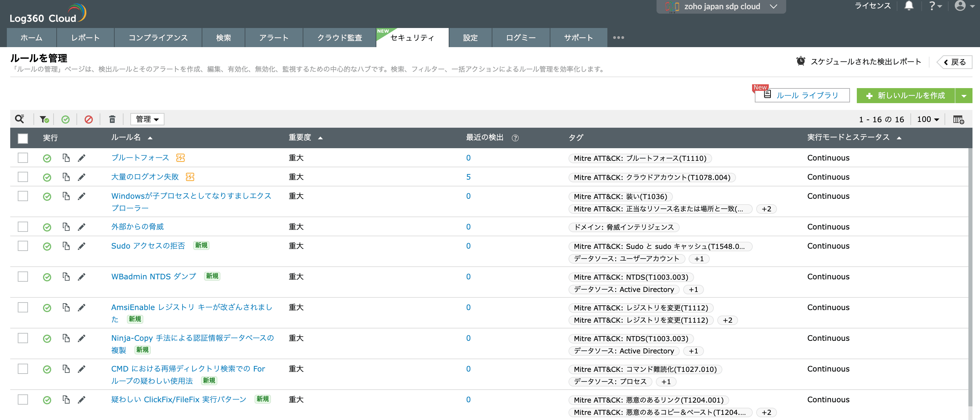Check the WBadmin NTDS ダンプ row checkbox
Image resolution: width=980 pixels, height=420 pixels.
point(23,277)
